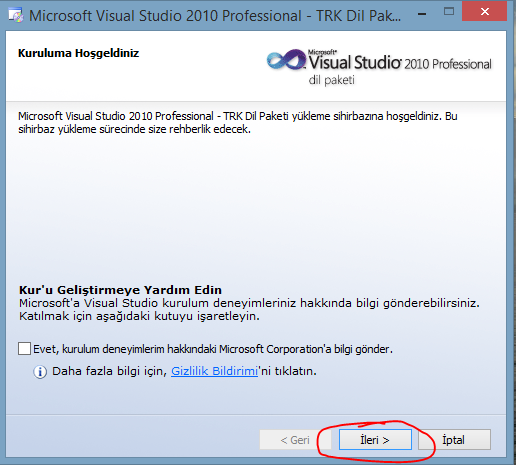Open the Gizlilik Bildirimi link
516x465 pixels.
(214, 371)
